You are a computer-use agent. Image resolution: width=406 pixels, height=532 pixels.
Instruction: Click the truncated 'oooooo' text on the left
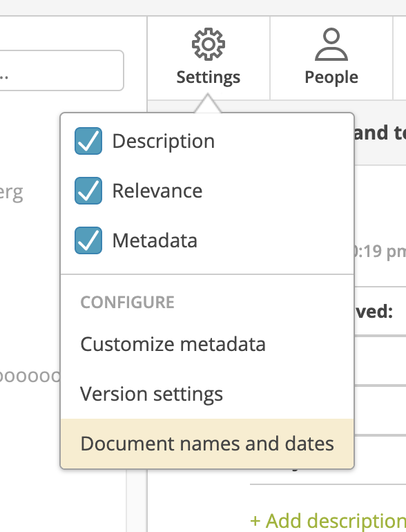click(30, 377)
